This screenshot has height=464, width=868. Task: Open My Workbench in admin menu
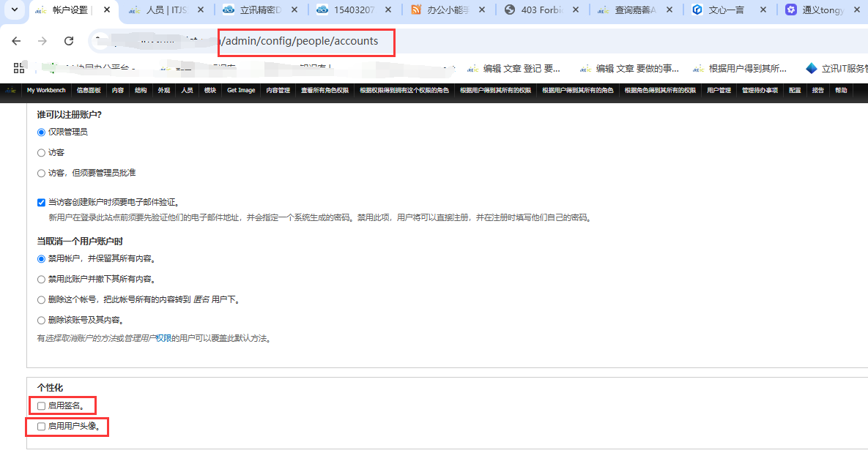click(x=46, y=91)
